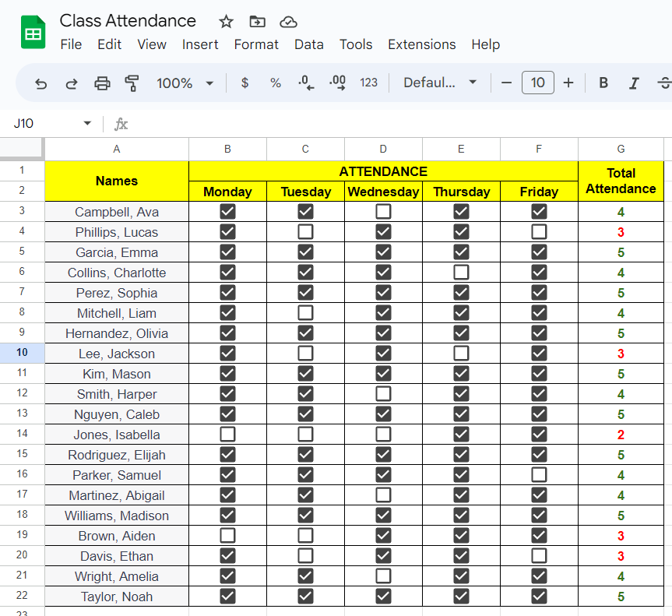Apply currency format with dollar icon

click(x=245, y=83)
